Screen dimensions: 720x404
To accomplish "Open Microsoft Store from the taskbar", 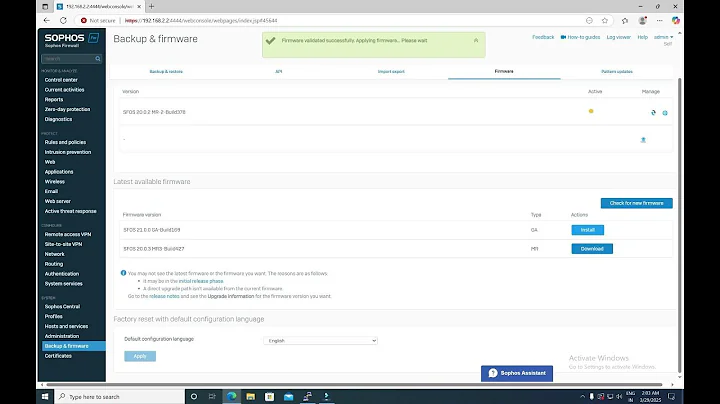I will (x=270, y=396).
